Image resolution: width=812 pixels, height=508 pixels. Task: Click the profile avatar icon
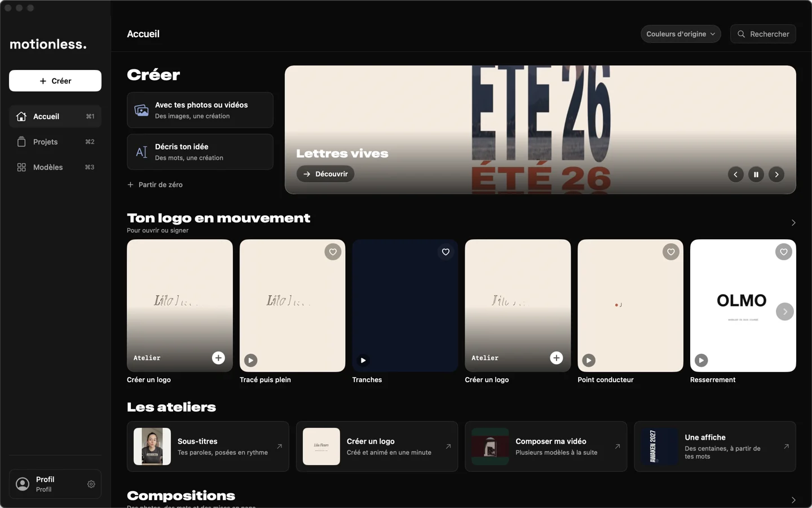[23, 484]
